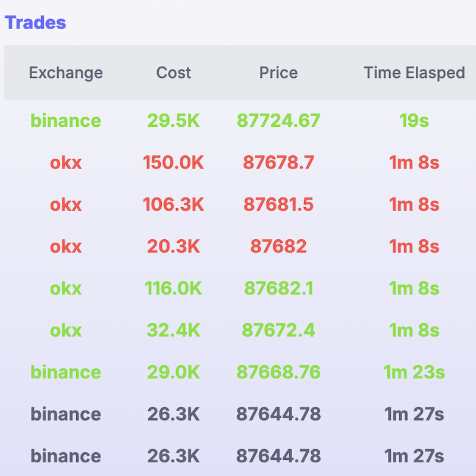Click the exchange name binance in first row
The width and height of the screenshot is (476, 476).
[65, 121]
